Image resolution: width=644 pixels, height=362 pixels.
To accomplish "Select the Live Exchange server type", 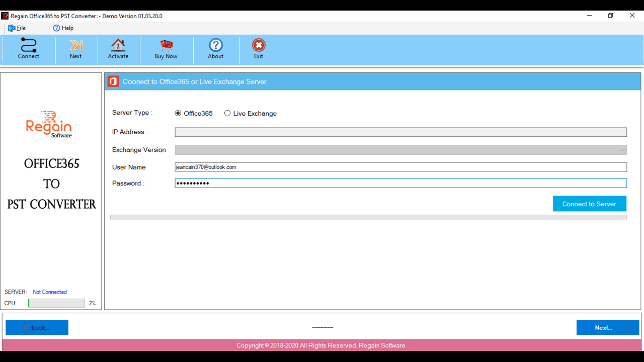I will click(x=251, y=113).
